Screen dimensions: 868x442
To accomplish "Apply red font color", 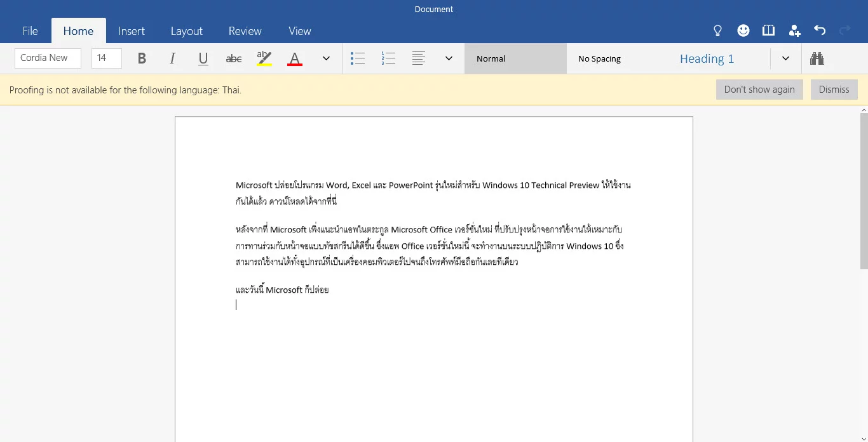I will (x=295, y=58).
